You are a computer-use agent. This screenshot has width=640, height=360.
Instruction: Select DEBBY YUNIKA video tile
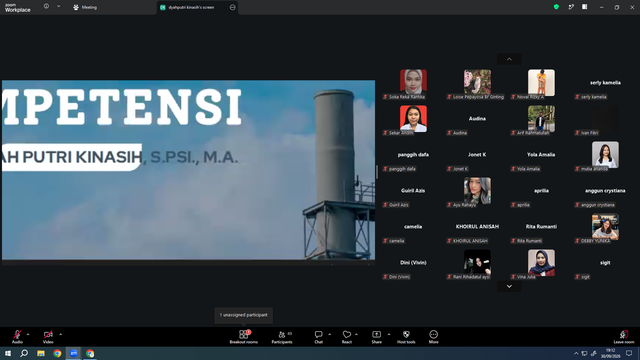(605, 228)
